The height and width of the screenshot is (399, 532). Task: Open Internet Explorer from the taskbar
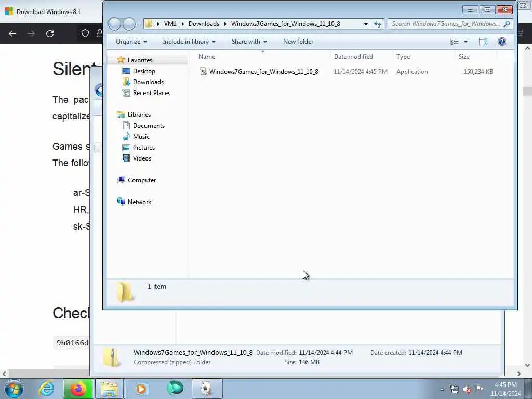click(46, 389)
